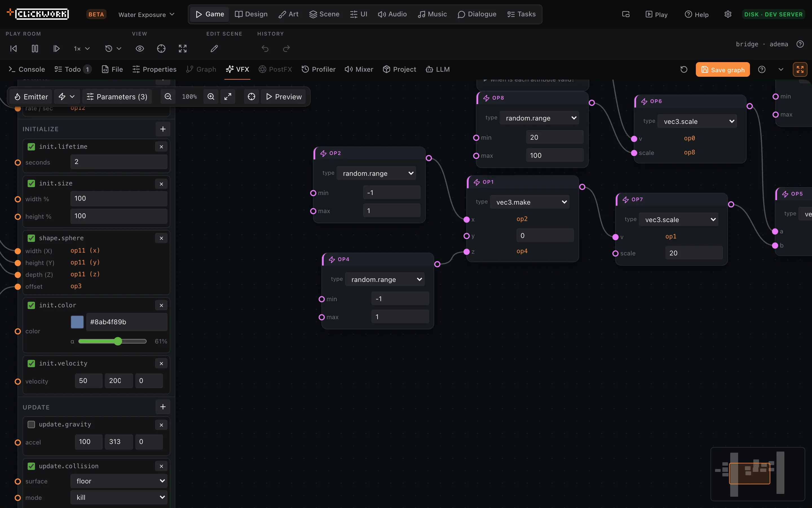The image size is (812, 508).
Task: Toggle the shape.sphere checkbox
Action: pyautogui.click(x=31, y=238)
